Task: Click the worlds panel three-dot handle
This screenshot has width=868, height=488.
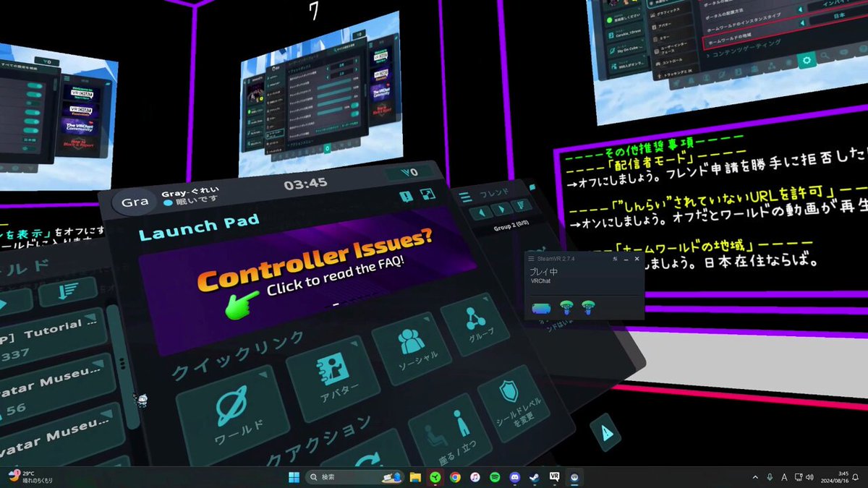Action: click(122, 363)
